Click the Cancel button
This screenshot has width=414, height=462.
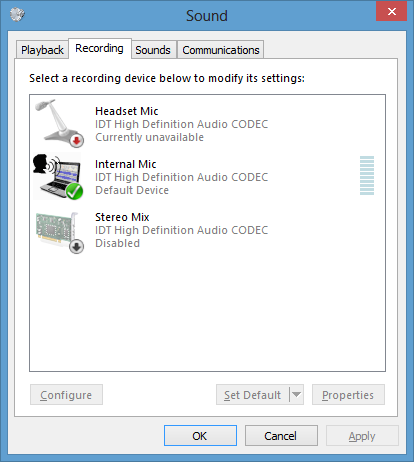tap(281, 435)
